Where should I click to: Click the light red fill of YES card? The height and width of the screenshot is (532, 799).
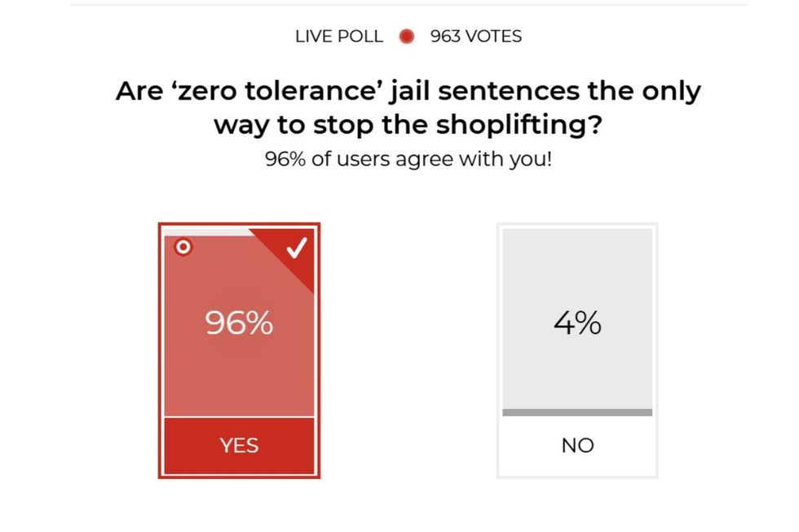tap(239, 375)
